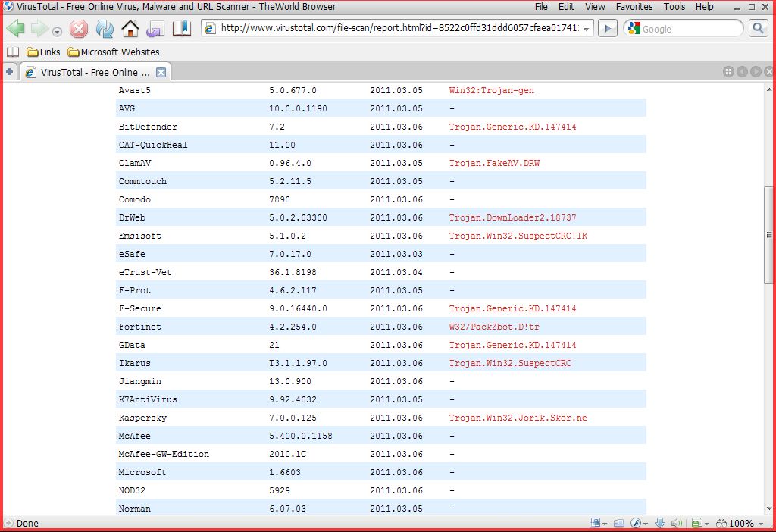Click the Win32:Trojan-gen result for Avast5
Screen dimensions: 776x532
coord(491,90)
